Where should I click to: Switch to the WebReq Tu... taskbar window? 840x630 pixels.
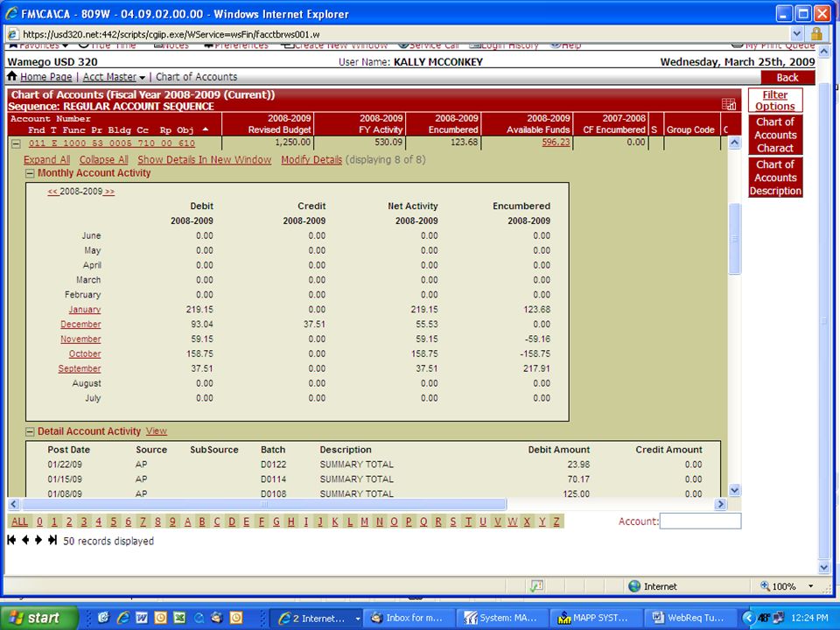click(691, 618)
